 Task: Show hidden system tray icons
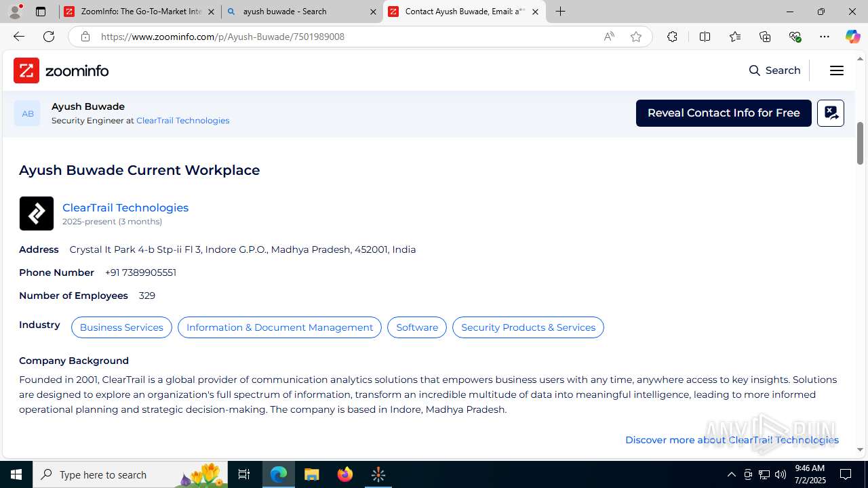[731, 474]
